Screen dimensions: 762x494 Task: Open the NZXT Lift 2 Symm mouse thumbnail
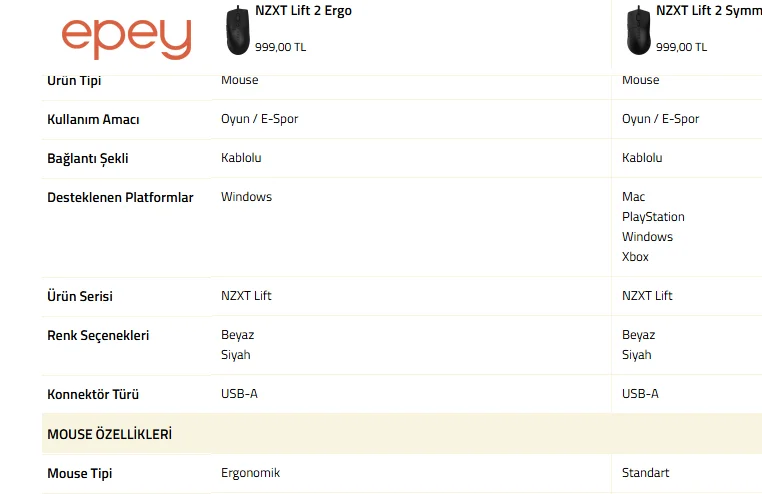tap(638, 30)
